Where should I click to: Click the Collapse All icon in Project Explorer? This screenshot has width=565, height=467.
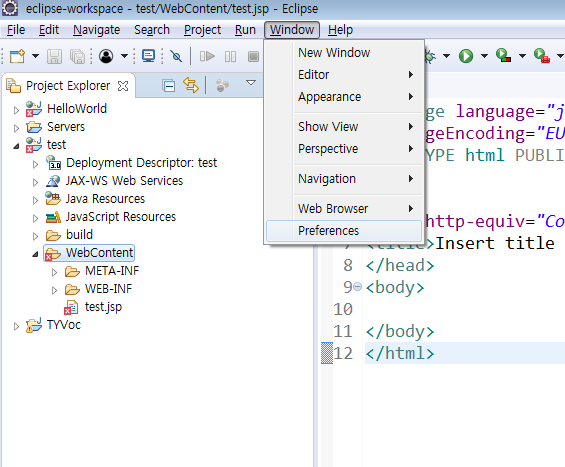coord(168,86)
